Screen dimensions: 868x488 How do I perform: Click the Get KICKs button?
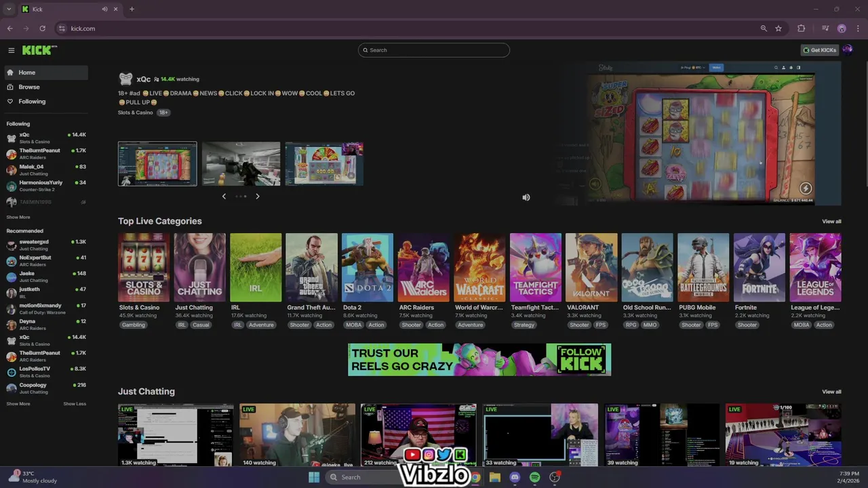coord(820,50)
